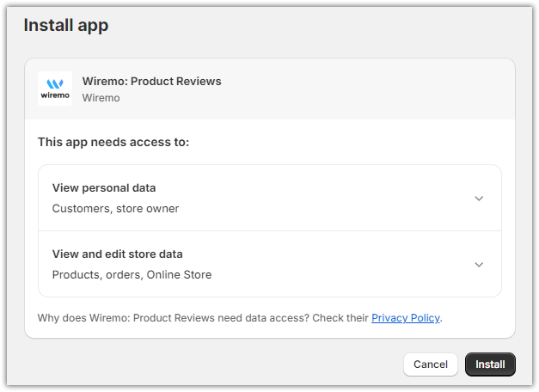Click 'Products, orders, Online Store' description
Viewport: 539px width, 392px height.
132,274
